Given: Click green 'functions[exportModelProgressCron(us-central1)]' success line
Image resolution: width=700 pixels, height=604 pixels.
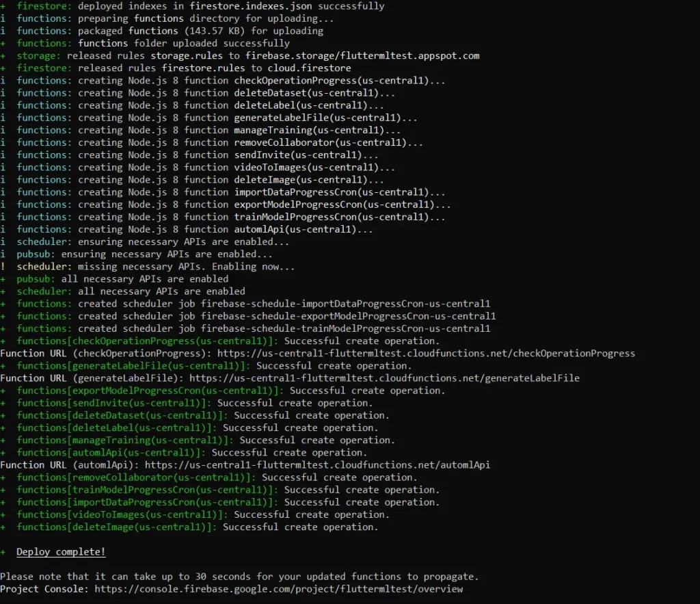Looking at the screenshot, I should click(x=223, y=391).
